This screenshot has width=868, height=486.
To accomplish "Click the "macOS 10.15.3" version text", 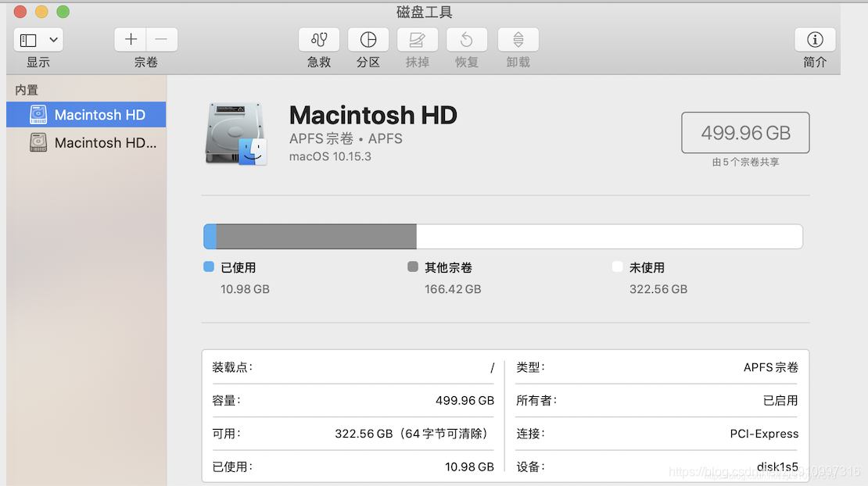I will coord(330,156).
